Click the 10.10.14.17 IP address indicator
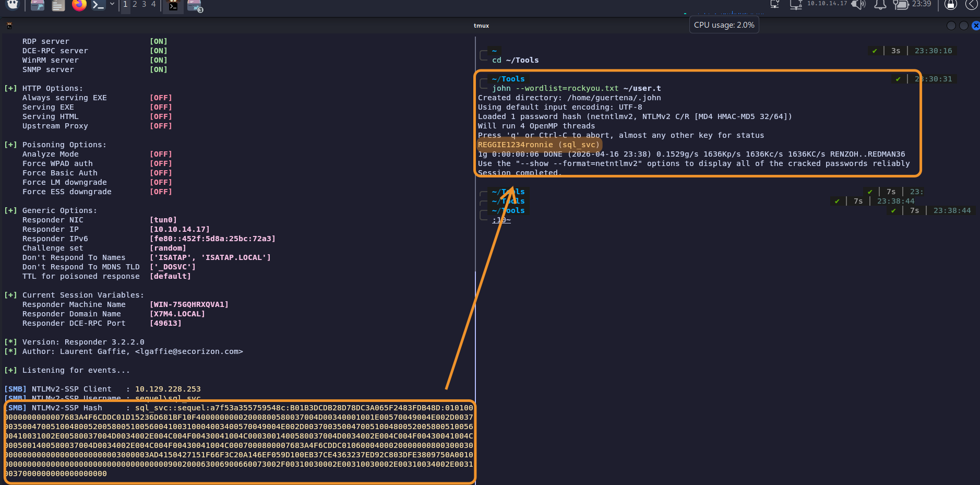Image resolution: width=980 pixels, height=485 pixels. coord(827,4)
